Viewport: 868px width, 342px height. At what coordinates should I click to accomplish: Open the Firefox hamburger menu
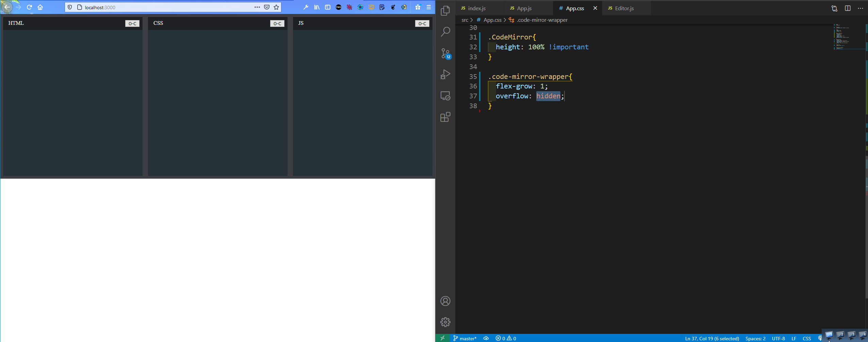pyautogui.click(x=429, y=7)
